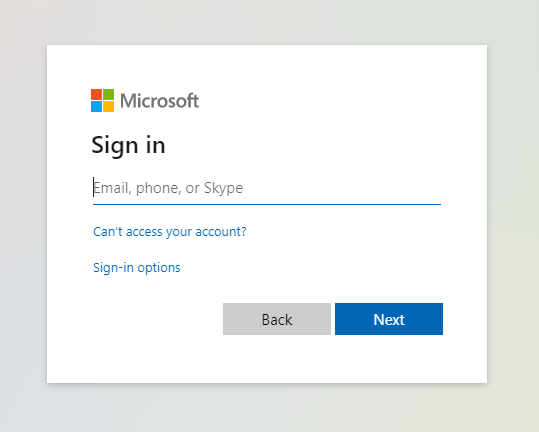Click the blue square in Microsoft logo

96,107
